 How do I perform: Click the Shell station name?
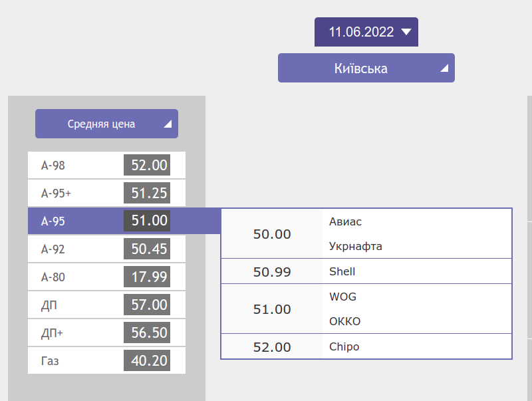342,271
